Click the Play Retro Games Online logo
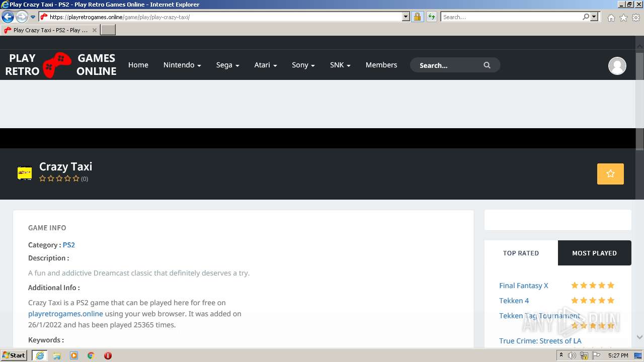This screenshot has height=362, width=644. [61, 65]
